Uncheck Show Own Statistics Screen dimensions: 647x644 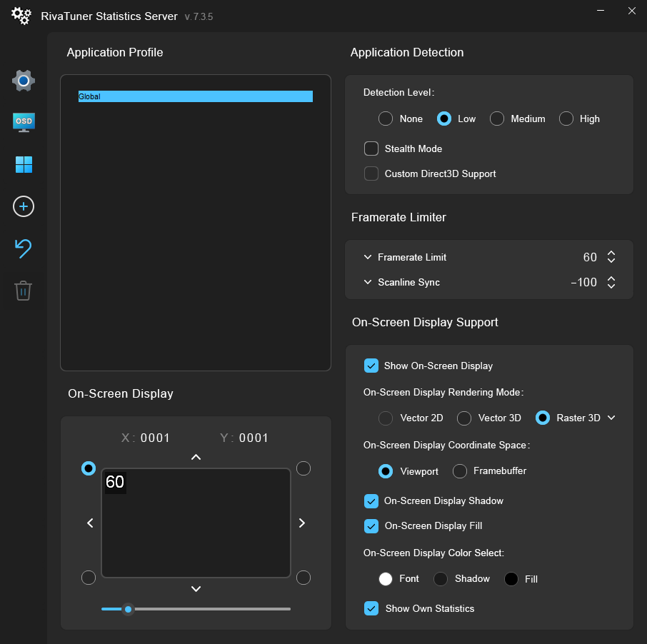point(371,608)
